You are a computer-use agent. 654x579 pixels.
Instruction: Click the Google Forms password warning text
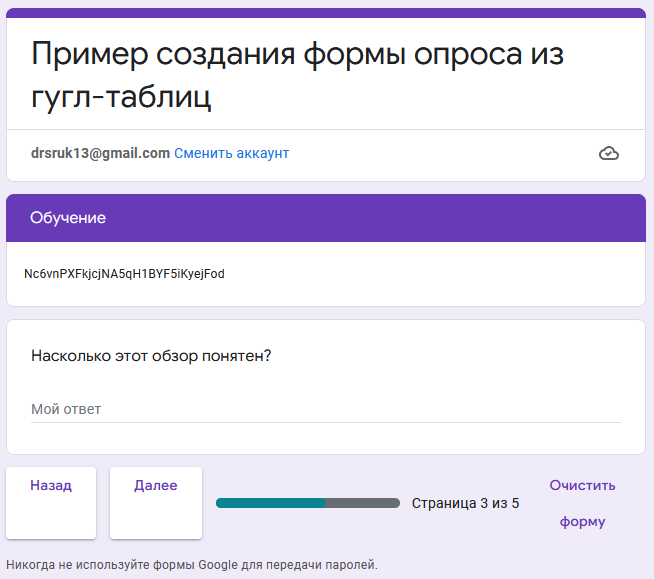click(x=192, y=565)
